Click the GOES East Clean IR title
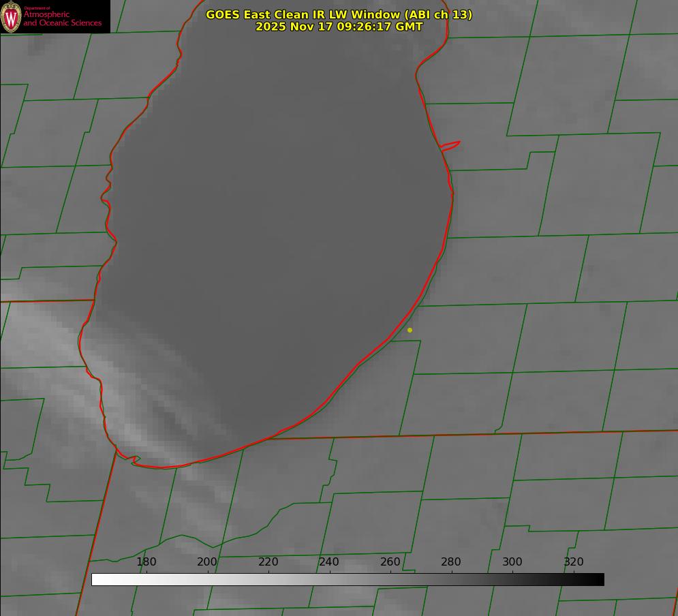 tap(339, 14)
